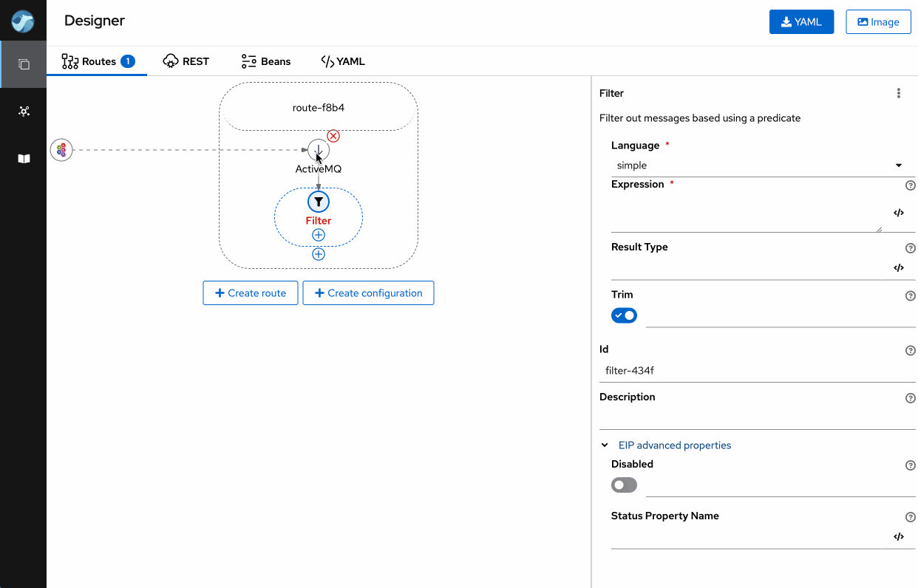Screen dimensions: 918x588
Task: Show help for the Result Type field
Action: (911, 248)
